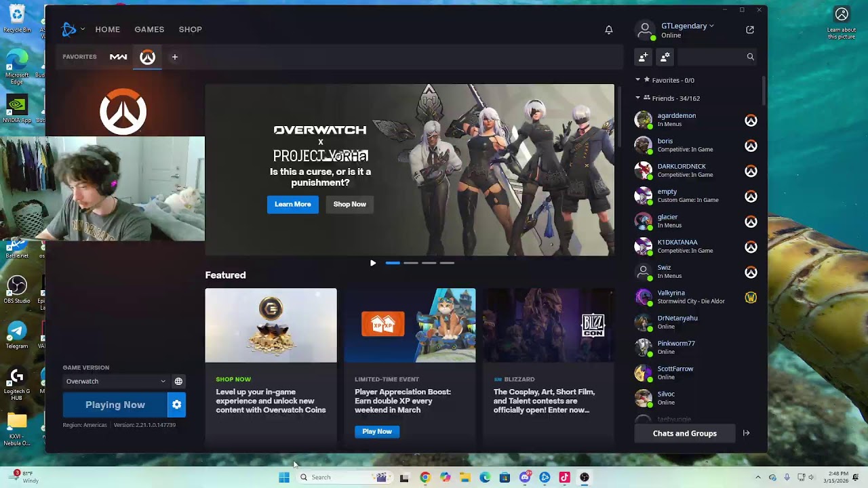The width and height of the screenshot is (868, 488).
Task: Open Telegram desktop icon
Action: [16, 335]
